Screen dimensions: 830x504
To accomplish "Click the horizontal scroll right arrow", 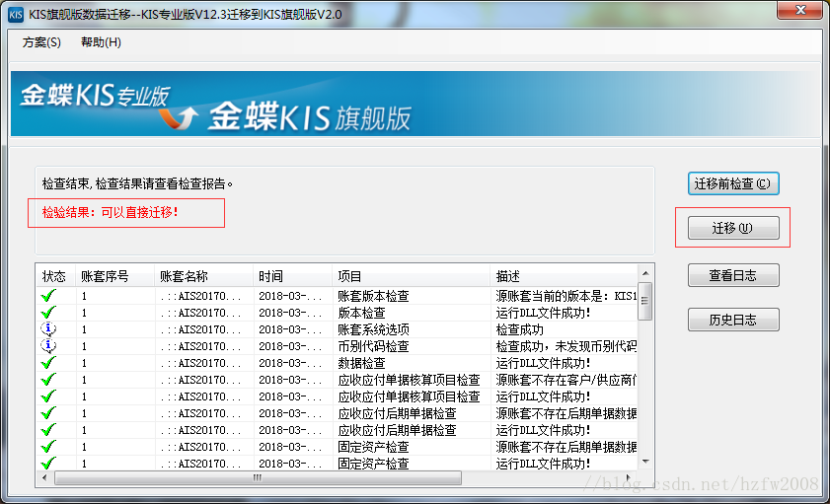I will [x=629, y=478].
